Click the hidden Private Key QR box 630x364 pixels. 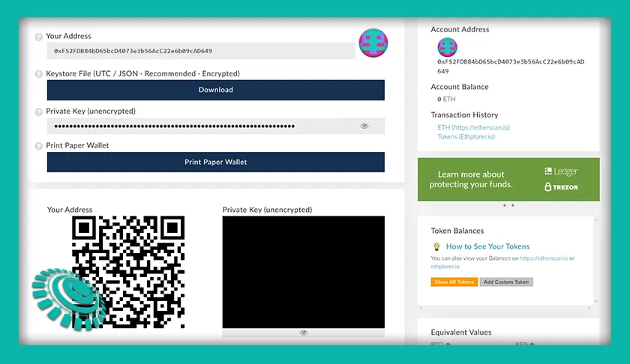coord(303,272)
